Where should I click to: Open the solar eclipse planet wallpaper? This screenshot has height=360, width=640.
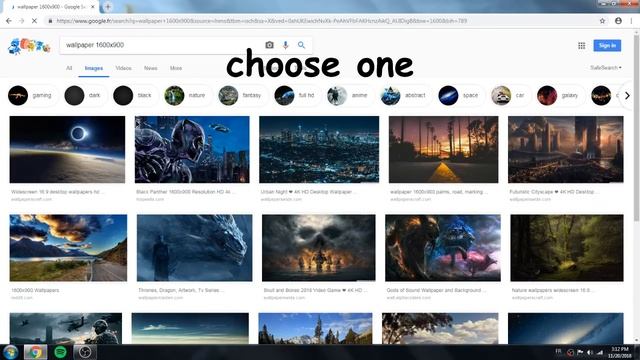click(x=67, y=149)
